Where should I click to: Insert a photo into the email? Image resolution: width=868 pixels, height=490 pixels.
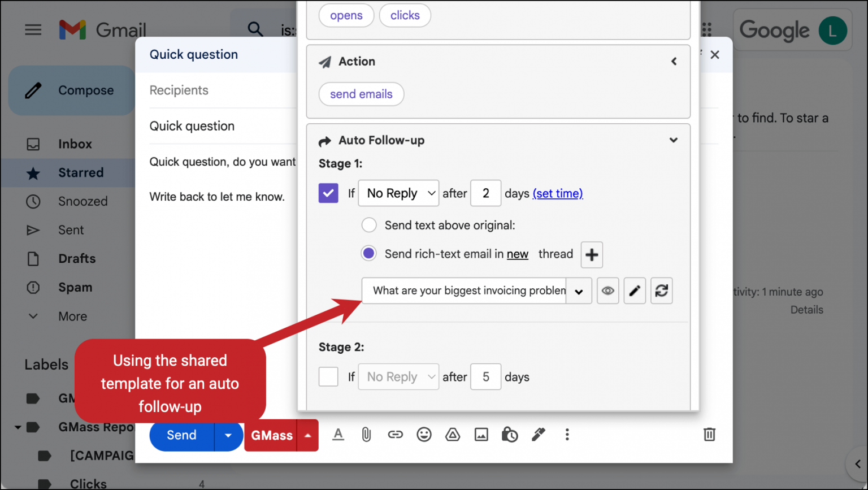481,435
